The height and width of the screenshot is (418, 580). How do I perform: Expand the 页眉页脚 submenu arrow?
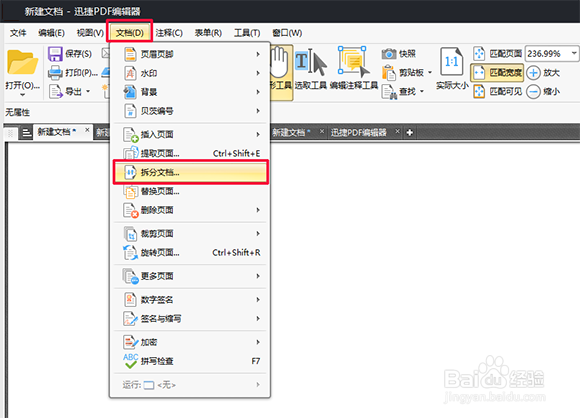click(258, 54)
